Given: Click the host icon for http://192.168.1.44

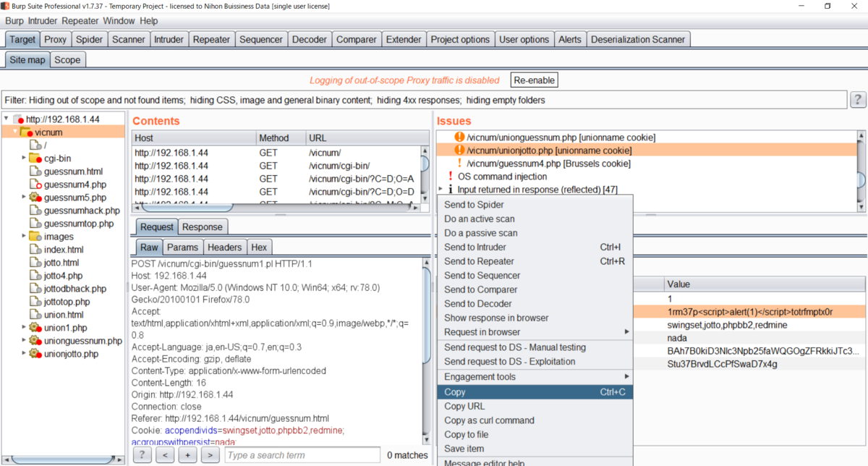Looking at the screenshot, I should 19,119.
